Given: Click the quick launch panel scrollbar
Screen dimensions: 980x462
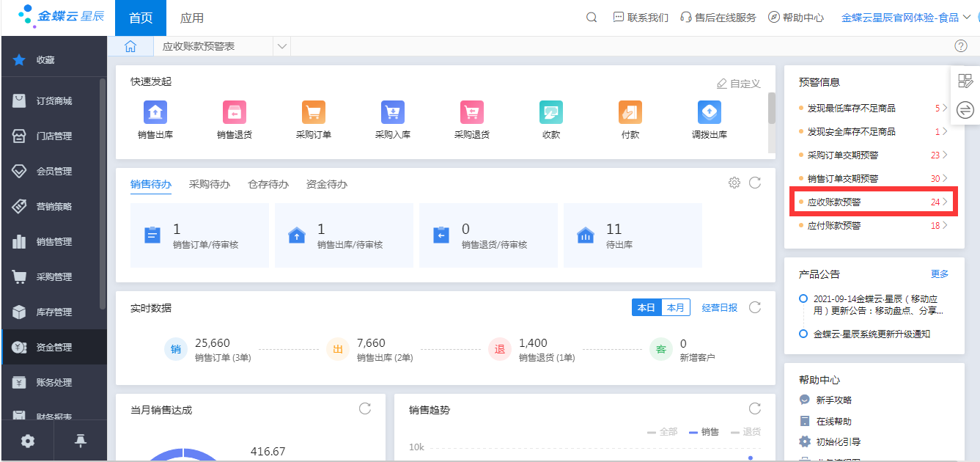Looking at the screenshot, I should click(771, 109).
